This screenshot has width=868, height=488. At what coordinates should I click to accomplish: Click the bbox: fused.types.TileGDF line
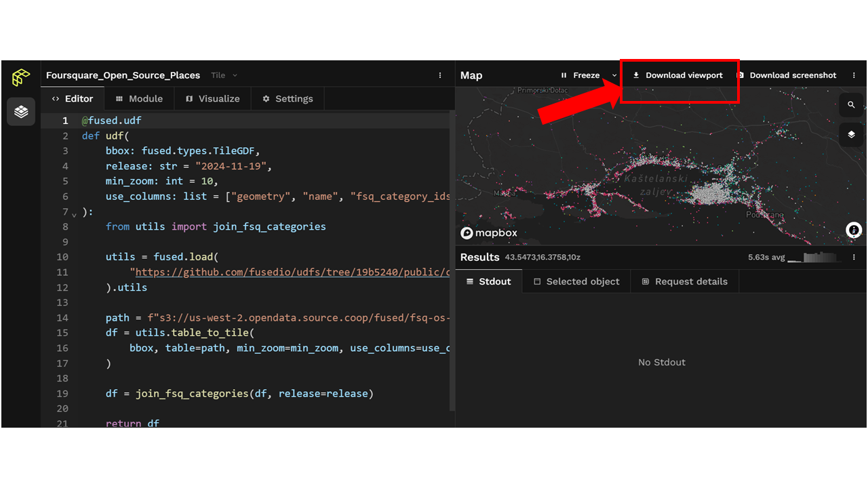[x=183, y=151]
